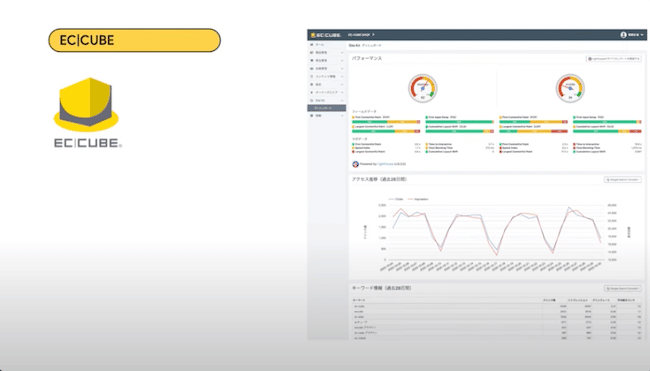Click the パフォーマンス section heading
650x371 pixels.
click(367, 58)
